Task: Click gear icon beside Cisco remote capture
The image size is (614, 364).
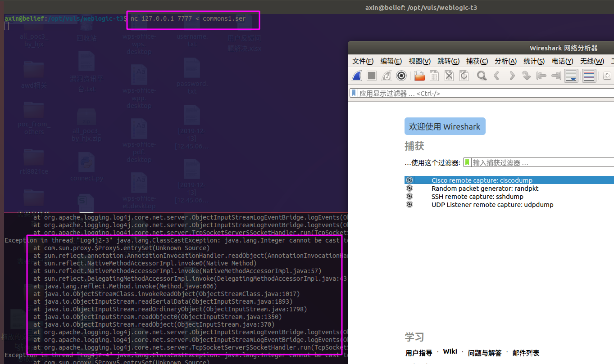Action: click(x=409, y=180)
